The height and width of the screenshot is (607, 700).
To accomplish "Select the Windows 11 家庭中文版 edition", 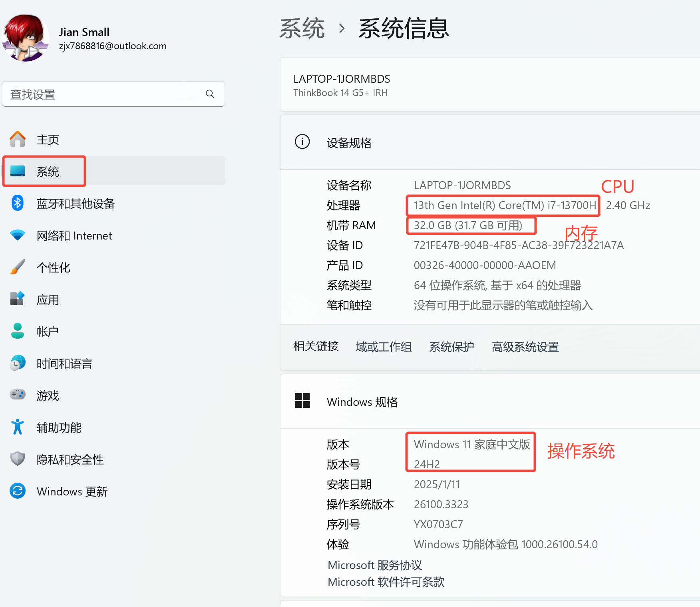I will pos(472,444).
